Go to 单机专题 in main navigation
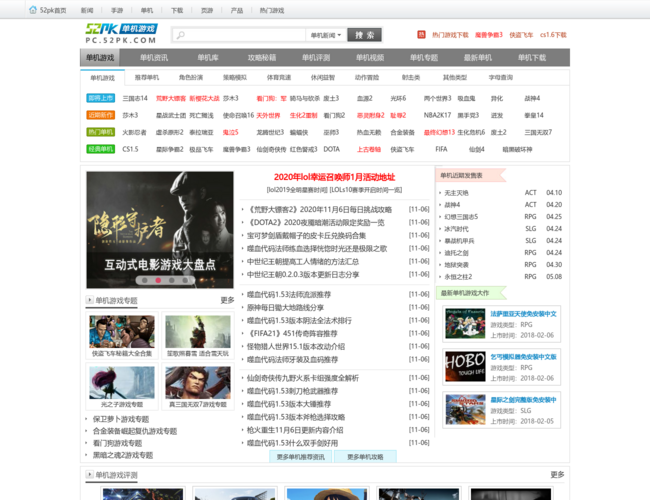The image size is (650, 500). click(424, 58)
